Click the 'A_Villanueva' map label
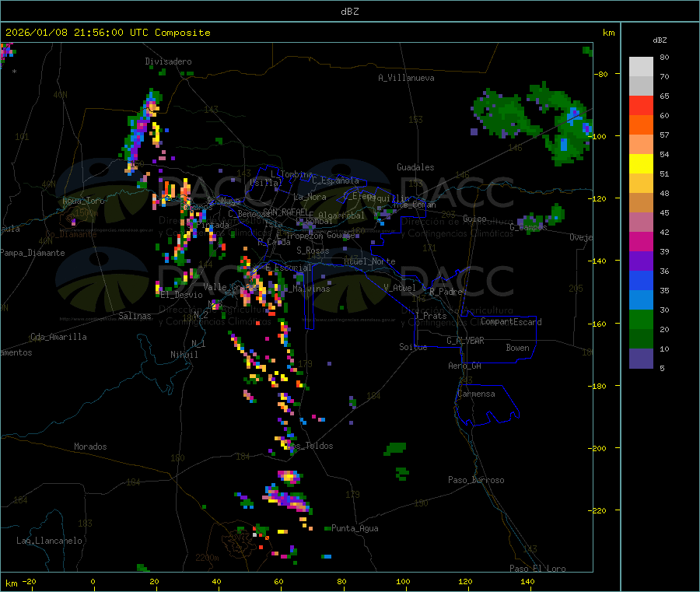700x592 pixels. click(406, 78)
